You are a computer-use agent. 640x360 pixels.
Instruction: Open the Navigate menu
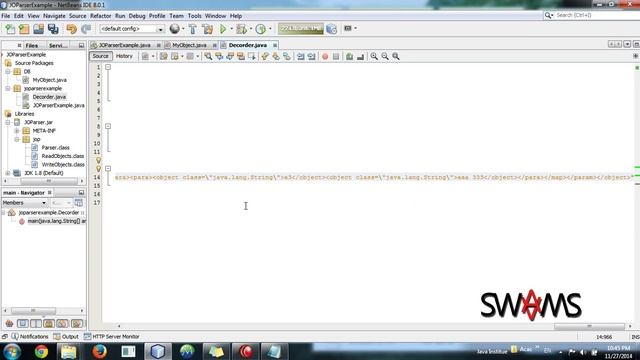pyautogui.click(x=54, y=16)
